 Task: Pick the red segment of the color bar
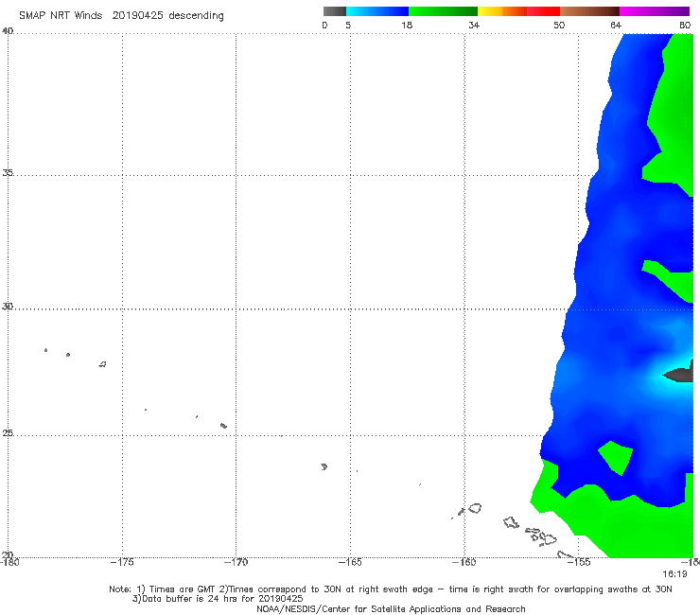tap(543, 11)
